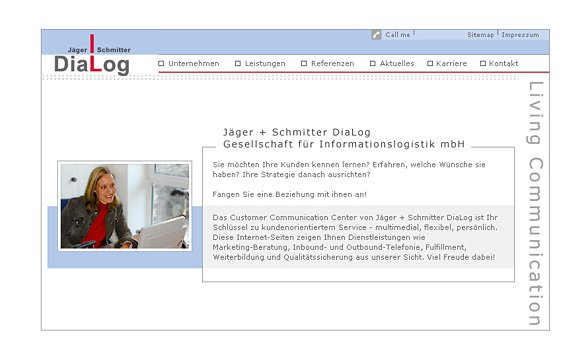Click the photo of woman with laptop
This screenshot has height=361, width=588.
pos(125,206)
